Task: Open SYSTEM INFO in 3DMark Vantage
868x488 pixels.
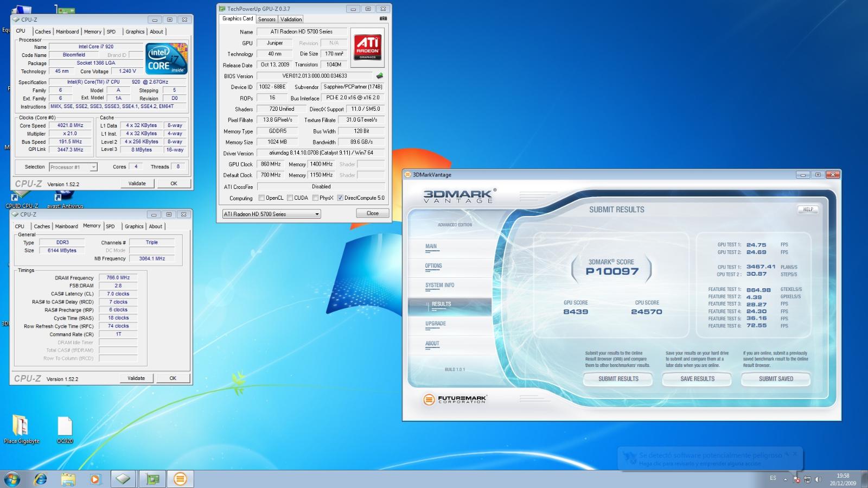Action: (439, 285)
